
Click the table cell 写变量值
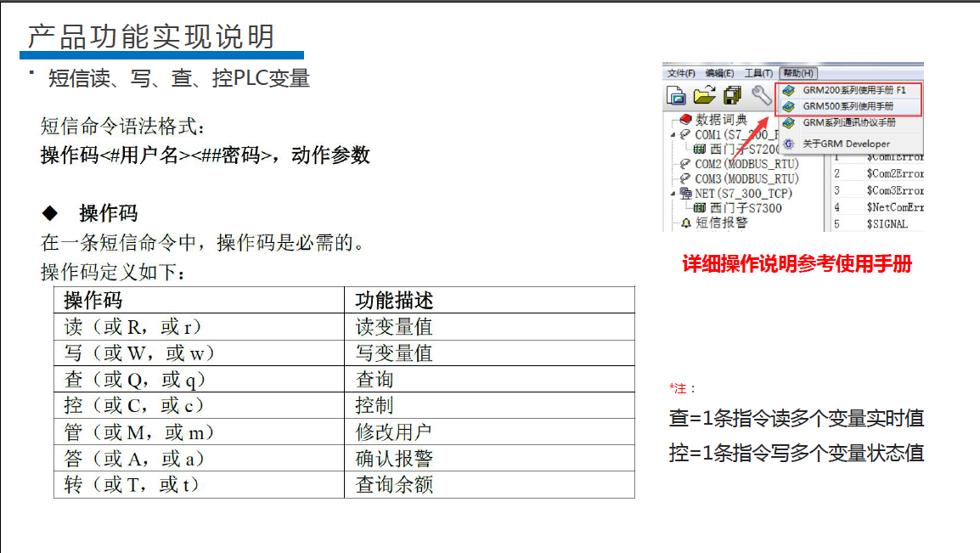point(489,353)
